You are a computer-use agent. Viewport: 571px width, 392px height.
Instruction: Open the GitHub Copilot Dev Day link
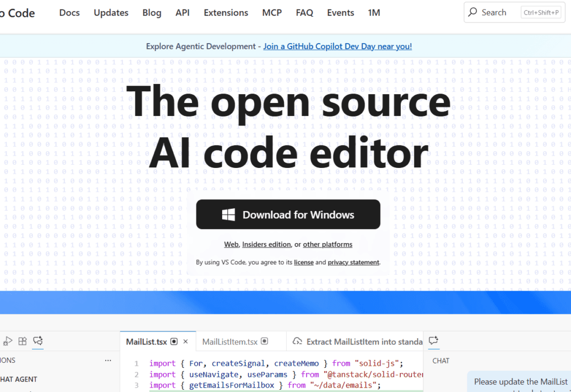tap(337, 46)
